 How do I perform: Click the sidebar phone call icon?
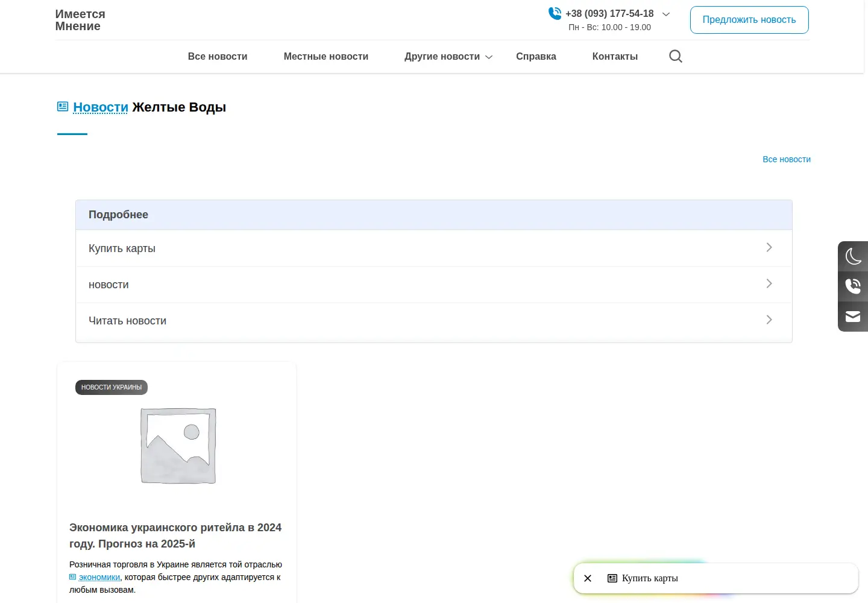tap(853, 286)
